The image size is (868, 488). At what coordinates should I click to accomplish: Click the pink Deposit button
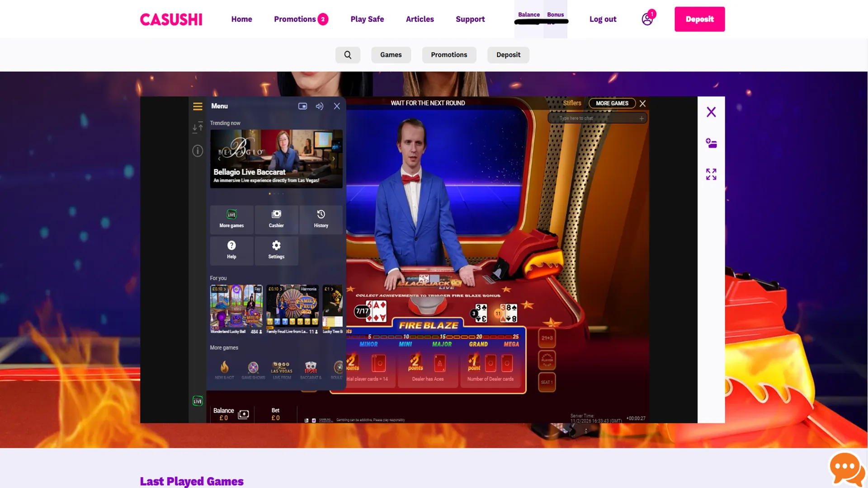tap(699, 19)
